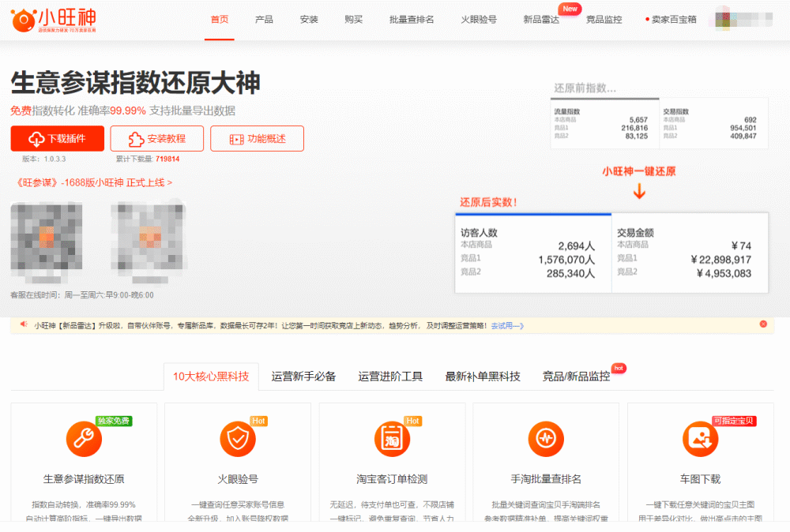790x532 pixels.
Task: Click the wrench icon for 生意参谋指数还原
Action: coord(84,439)
